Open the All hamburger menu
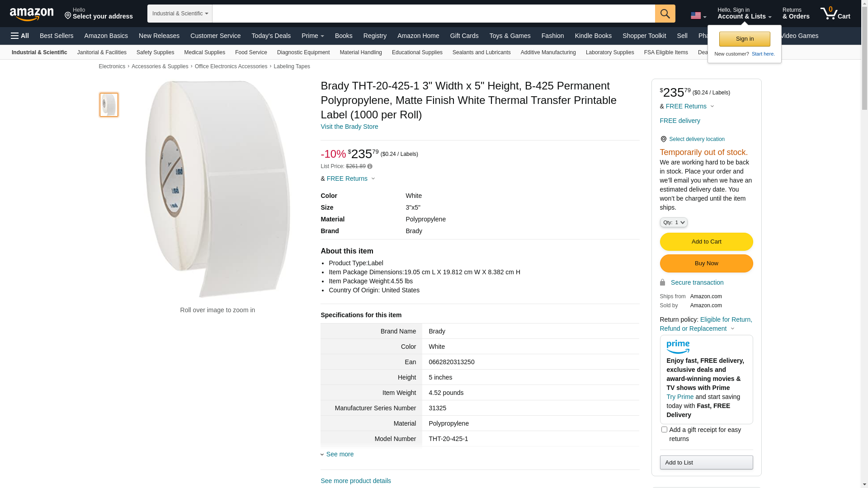868x488 pixels. click(20, 36)
